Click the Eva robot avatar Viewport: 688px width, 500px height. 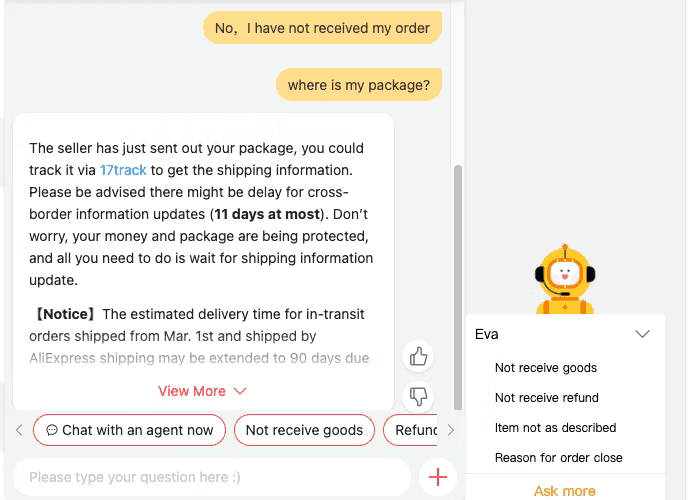565,279
